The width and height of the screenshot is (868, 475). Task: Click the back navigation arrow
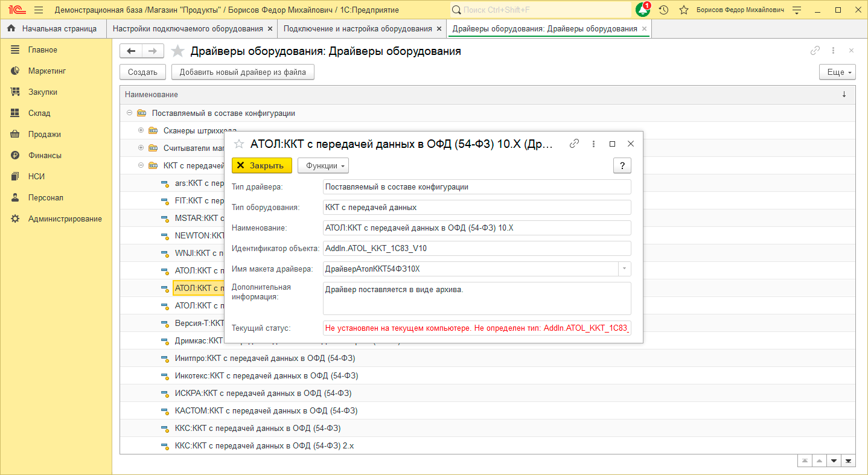(131, 51)
